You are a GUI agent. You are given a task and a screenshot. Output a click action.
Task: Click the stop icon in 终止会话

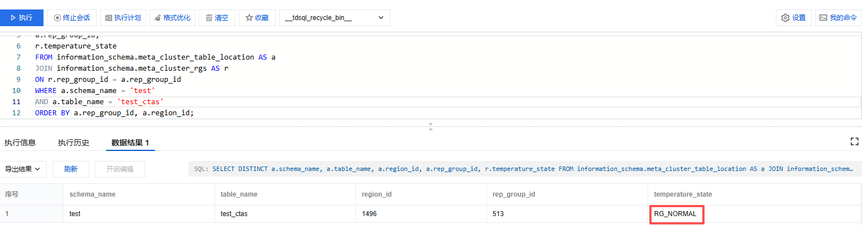coord(57,18)
